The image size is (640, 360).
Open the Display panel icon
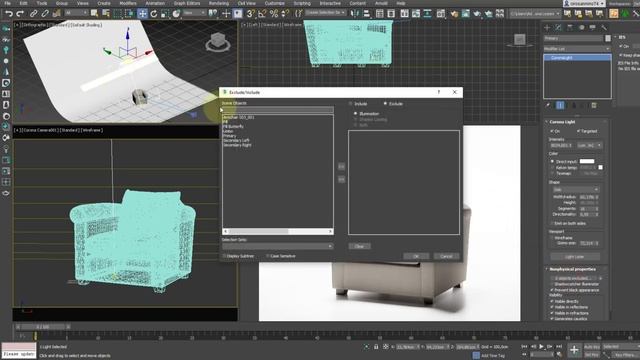coord(593,27)
